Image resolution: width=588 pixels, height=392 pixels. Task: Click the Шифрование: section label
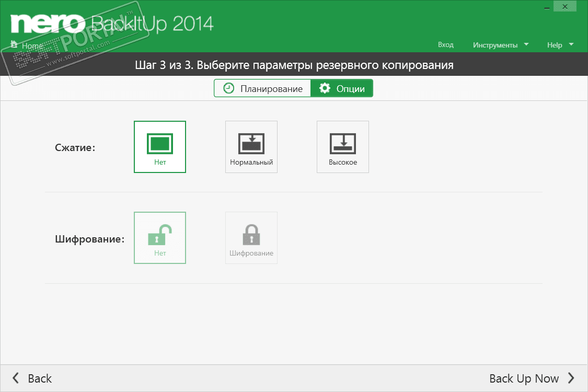pyautogui.click(x=89, y=239)
